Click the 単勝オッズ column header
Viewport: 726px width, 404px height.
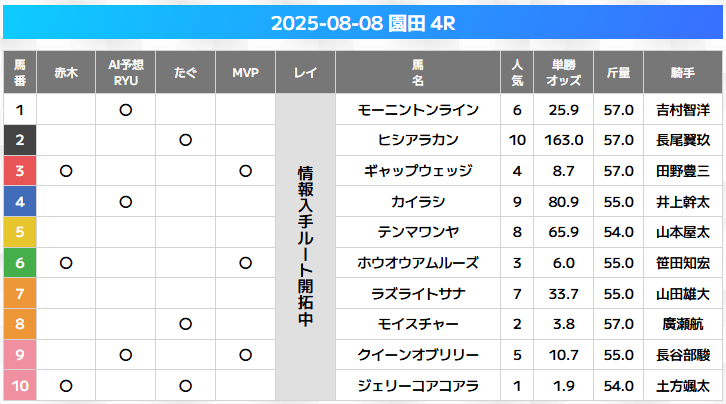coord(563,72)
